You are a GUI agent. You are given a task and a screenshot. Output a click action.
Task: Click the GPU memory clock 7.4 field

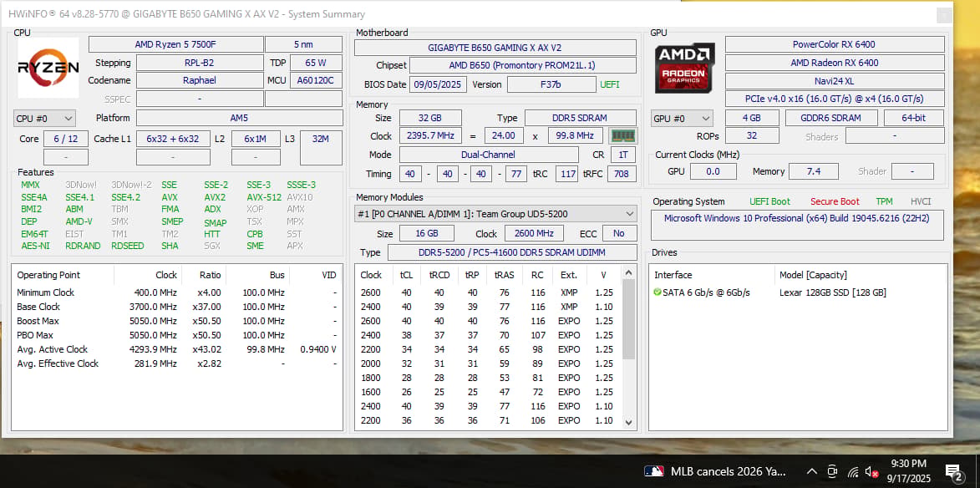point(813,171)
